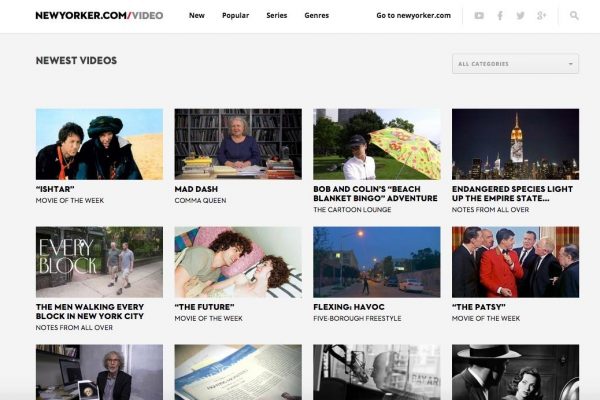Click MOVIE OF THE WEEK under "The Future"
Screen dimensions: 600x400
[209, 318]
